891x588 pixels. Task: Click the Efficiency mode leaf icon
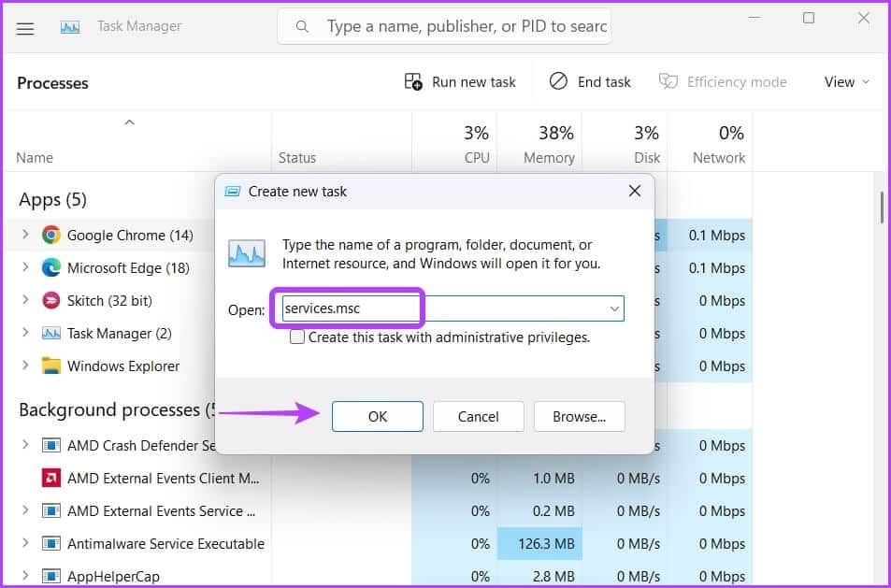(668, 82)
